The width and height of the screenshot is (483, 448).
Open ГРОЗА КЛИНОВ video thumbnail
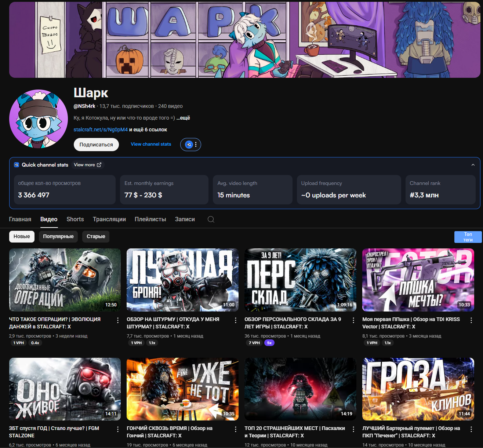click(418, 389)
